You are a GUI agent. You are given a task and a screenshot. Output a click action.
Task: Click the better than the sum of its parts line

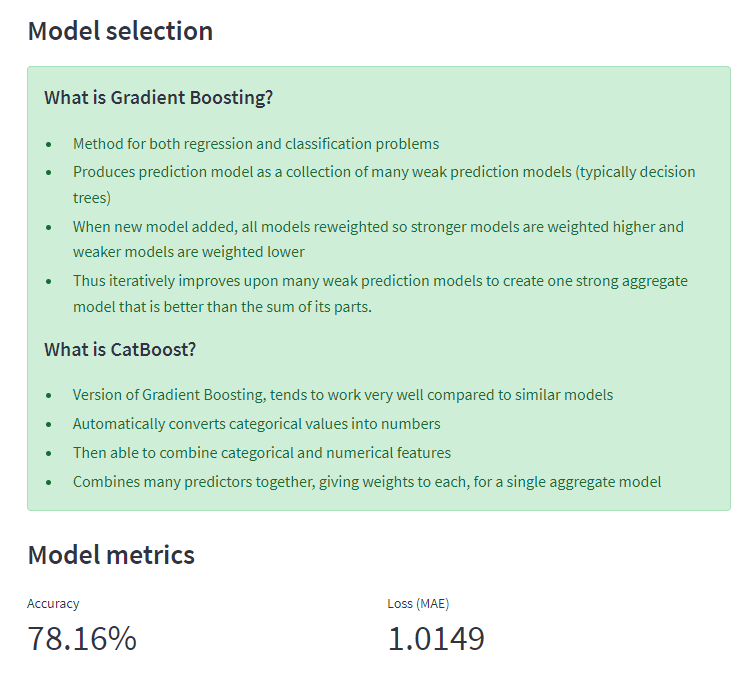coord(222,307)
